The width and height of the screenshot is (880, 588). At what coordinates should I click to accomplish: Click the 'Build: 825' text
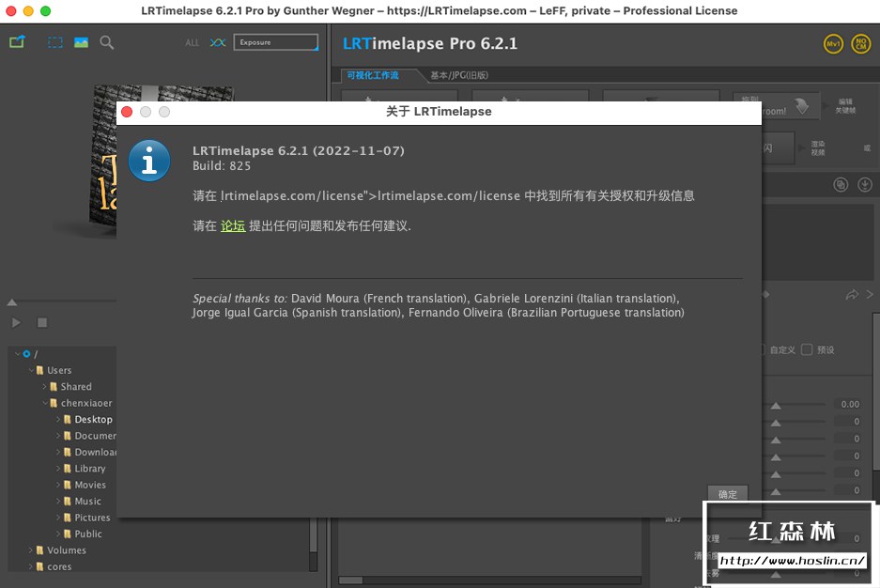[222, 166]
